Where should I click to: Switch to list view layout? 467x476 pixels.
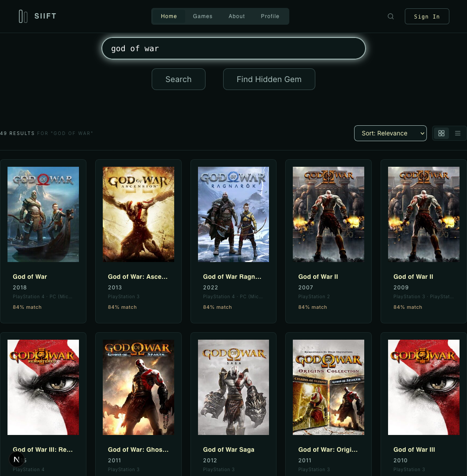[x=458, y=133]
